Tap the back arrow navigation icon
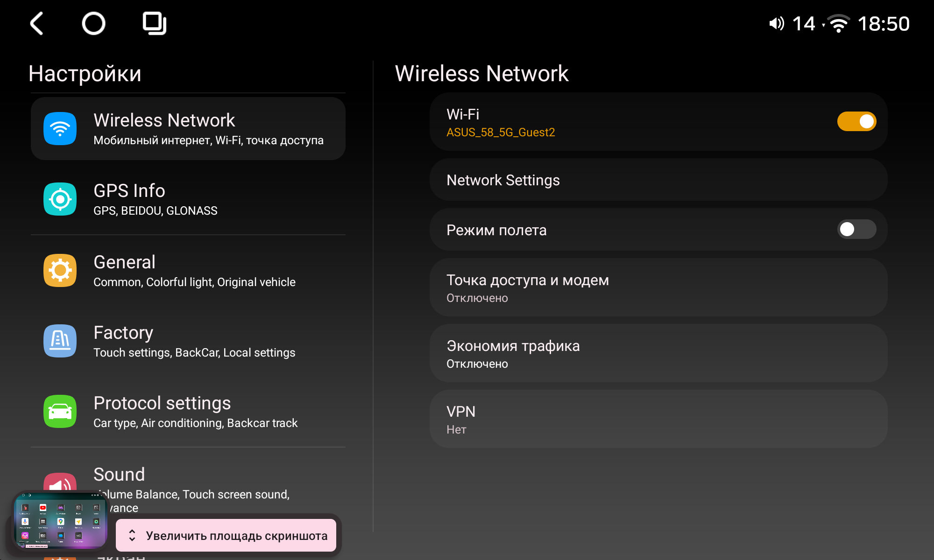934x560 pixels. point(37,23)
